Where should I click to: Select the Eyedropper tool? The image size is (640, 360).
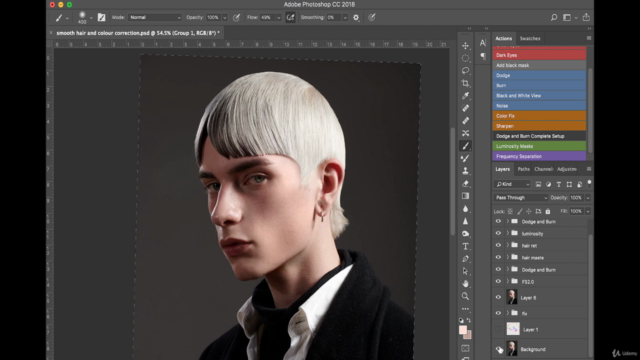(x=465, y=96)
